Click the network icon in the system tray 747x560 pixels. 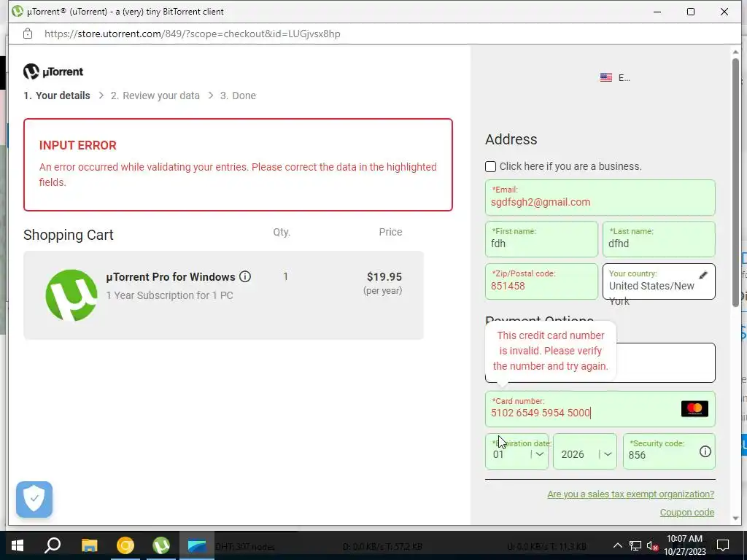coord(635,545)
